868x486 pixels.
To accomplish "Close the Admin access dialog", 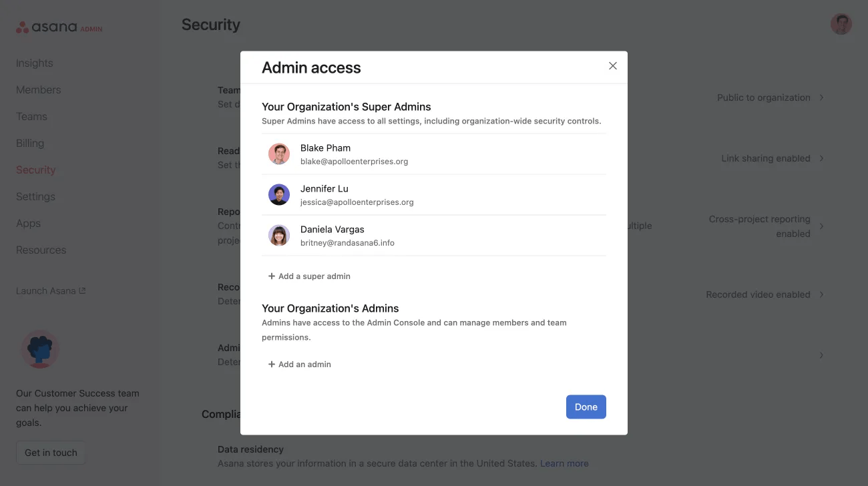I will tap(612, 65).
